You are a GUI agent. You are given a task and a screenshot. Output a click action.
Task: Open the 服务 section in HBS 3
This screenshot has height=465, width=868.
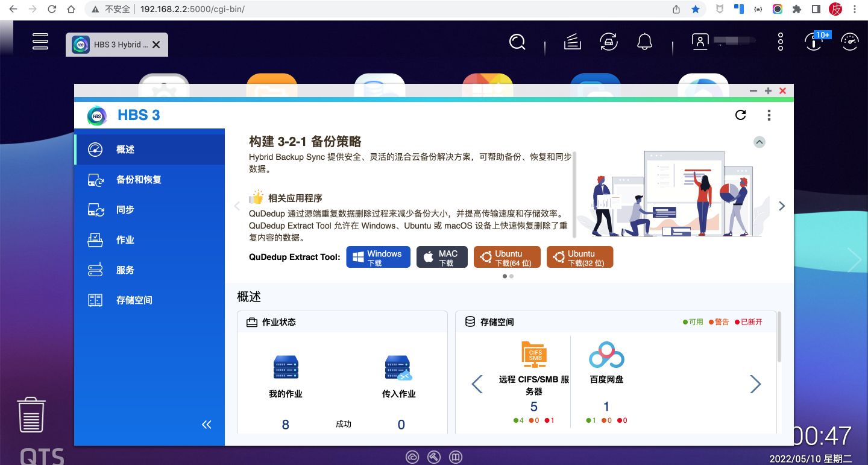tap(125, 270)
